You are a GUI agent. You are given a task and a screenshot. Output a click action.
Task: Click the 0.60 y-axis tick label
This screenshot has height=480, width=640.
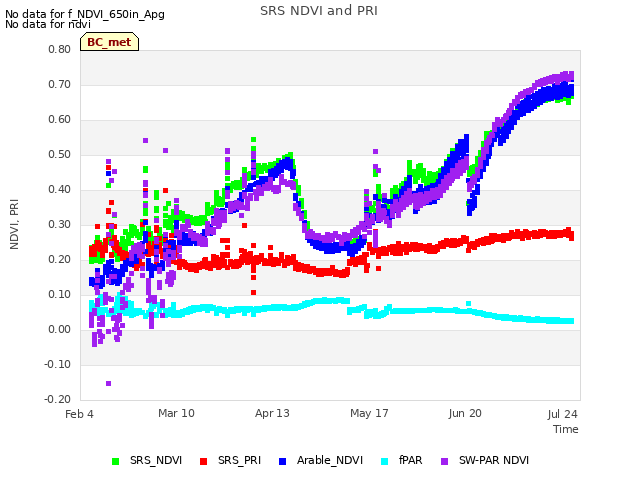(60, 120)
